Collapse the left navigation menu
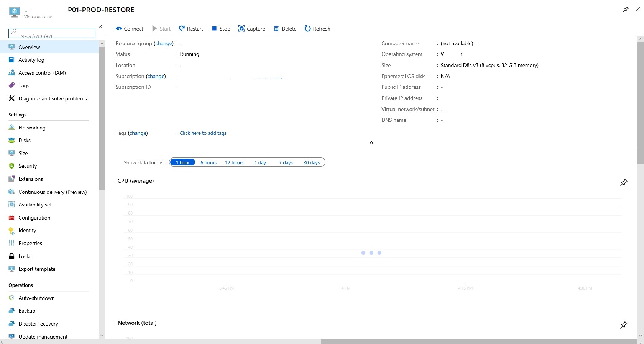Viewport: 644px width, 344px height. point(100,27)
